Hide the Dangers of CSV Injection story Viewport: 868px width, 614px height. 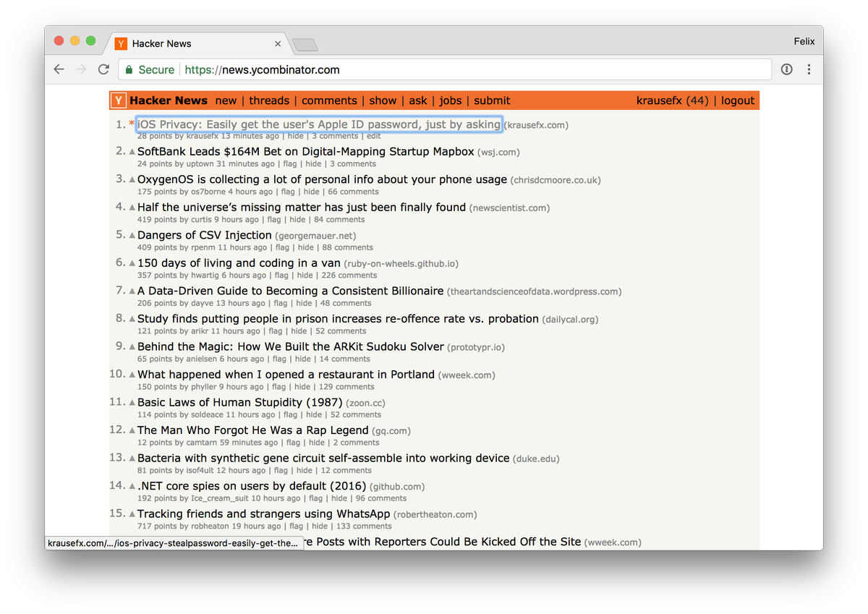coord(306,247)
